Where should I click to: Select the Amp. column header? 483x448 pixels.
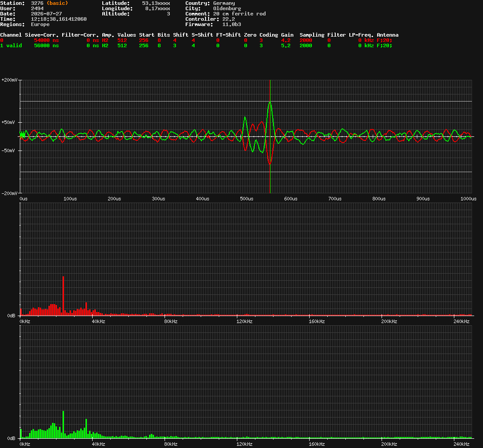[108, 35]
